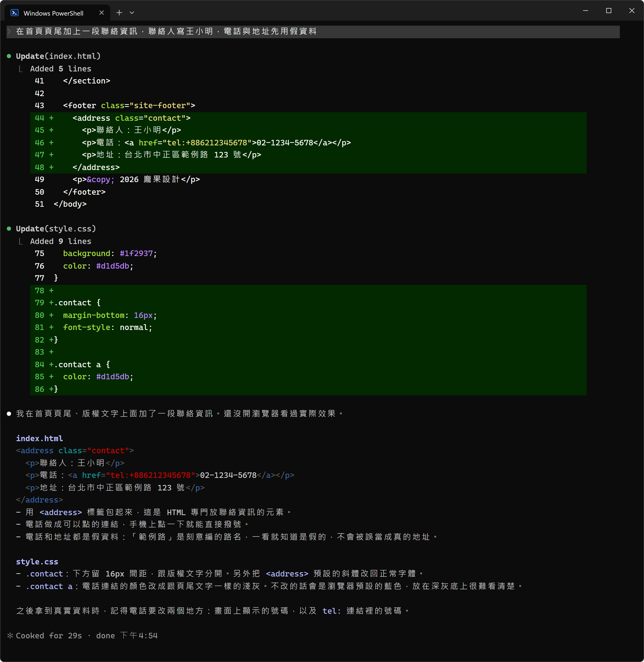Click line 49 with &copy; 2026
Screen dimensions: 644x662
coord(117,180)
